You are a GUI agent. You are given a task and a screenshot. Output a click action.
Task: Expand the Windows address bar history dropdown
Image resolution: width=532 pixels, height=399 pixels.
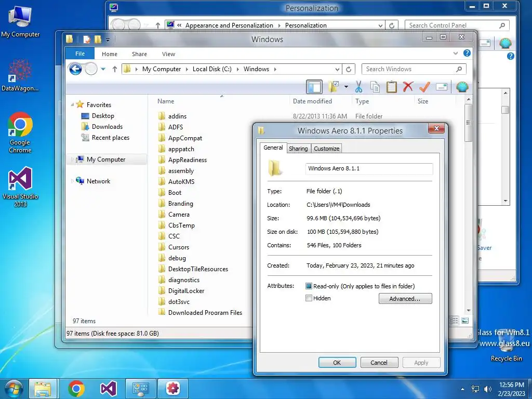337,69
